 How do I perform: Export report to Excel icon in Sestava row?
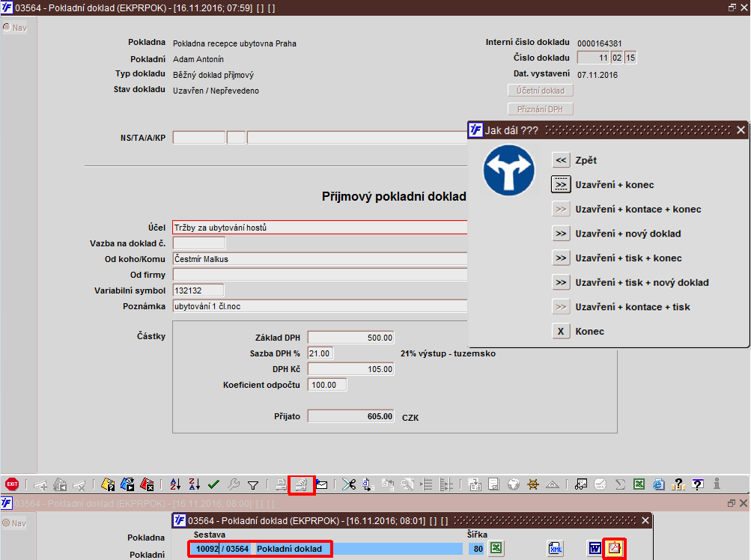pyautogui.click(x=496, y=548)
